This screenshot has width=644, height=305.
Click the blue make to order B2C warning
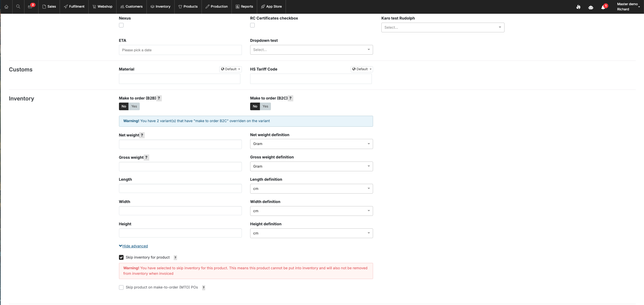pyautogui.click(x=246, y=121)
